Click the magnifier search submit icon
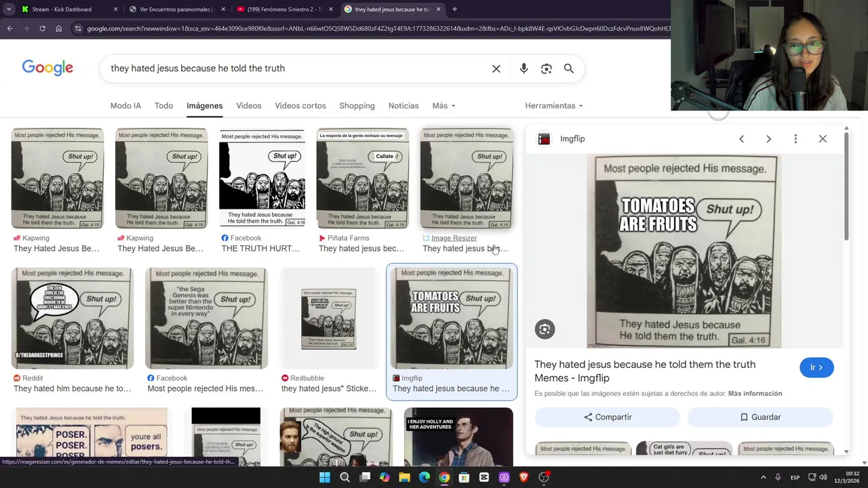The height and width of the screenshot is (488, 868). tap(569, 68)
